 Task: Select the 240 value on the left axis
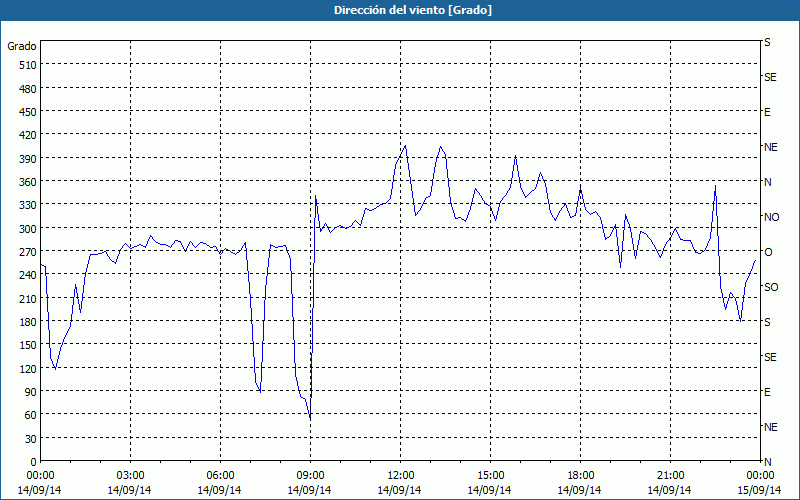28,276
